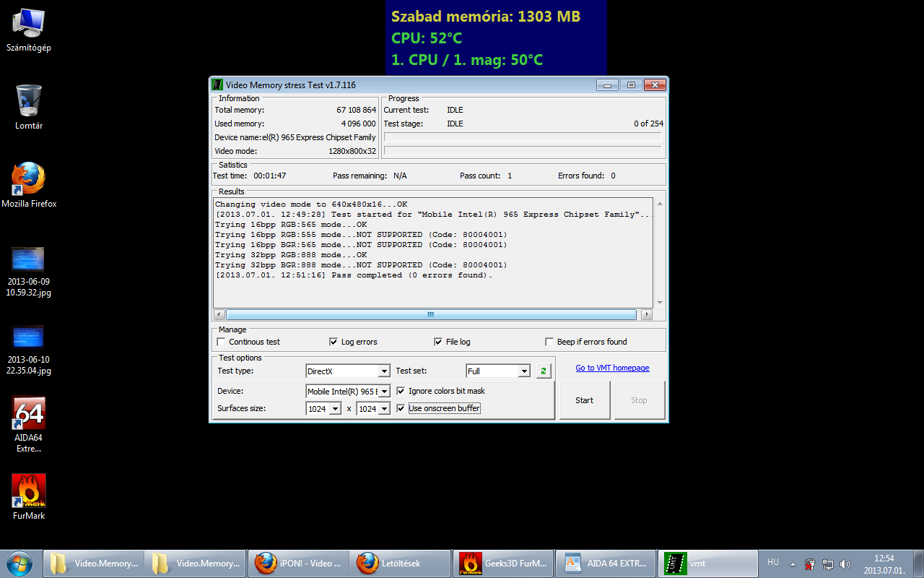Click the CPU: 52°C gadget reading
The width and height of the screenshot is (924, 578).
point(427,38)
